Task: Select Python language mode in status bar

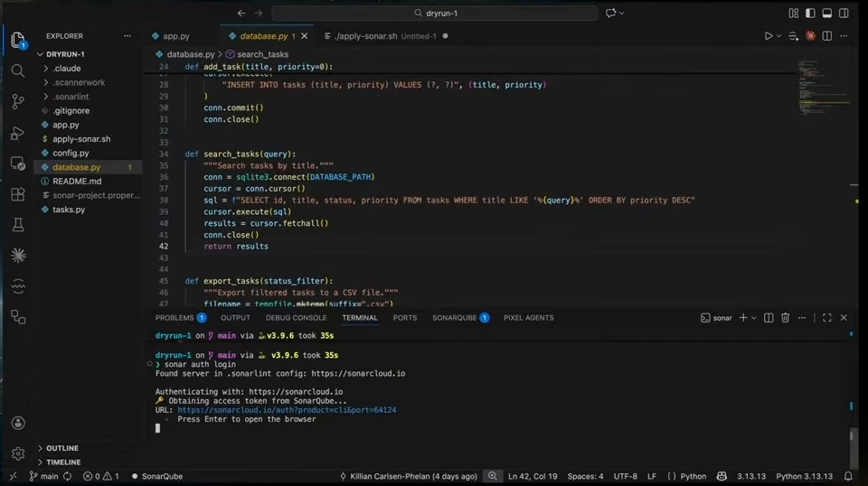Action: (x=693, y=476)
